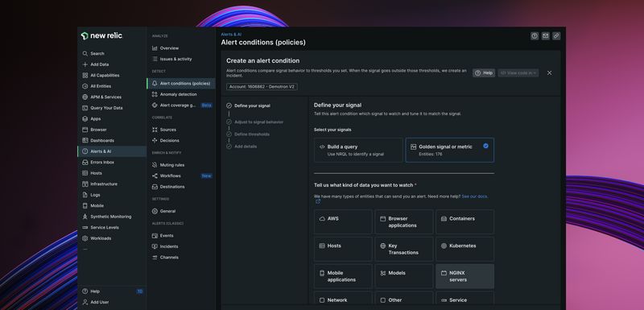Click the Synthetic Monitoring icon
644x310 pixels.
(x=85, y=217)
